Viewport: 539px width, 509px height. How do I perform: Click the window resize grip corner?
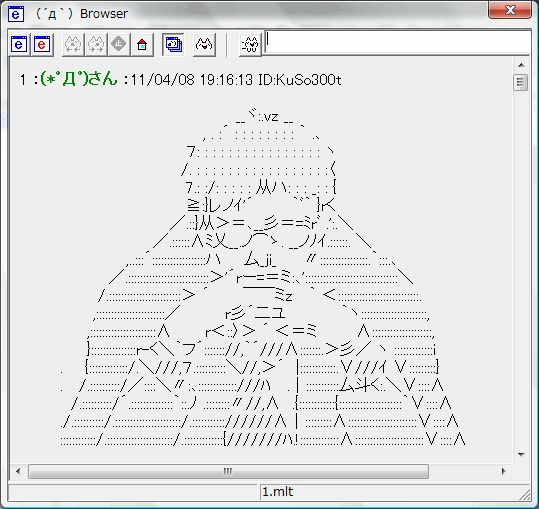(x=525, y=495)
